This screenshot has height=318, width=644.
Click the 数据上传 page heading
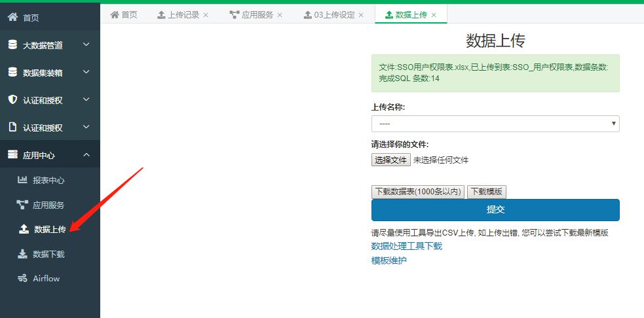495,41
